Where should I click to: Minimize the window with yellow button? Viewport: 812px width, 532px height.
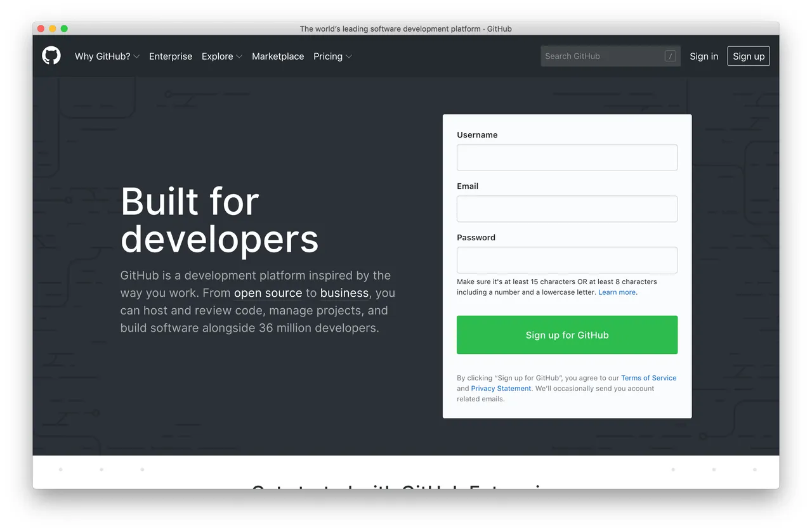point(53,29)
